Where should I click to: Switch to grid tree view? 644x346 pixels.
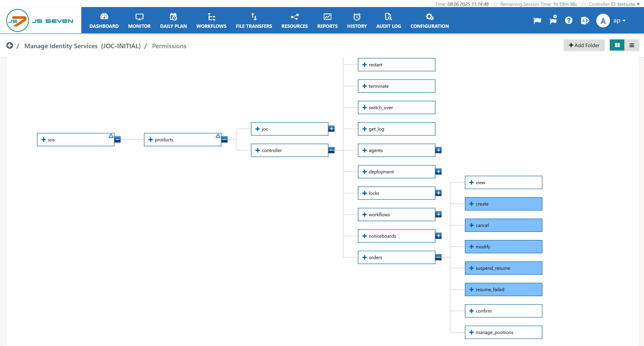click(x=617, y=45)
